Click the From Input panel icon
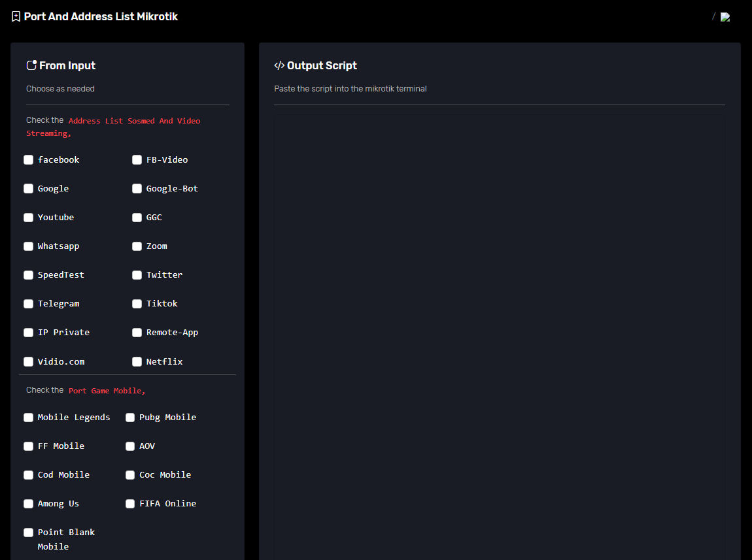 point(31,65)
